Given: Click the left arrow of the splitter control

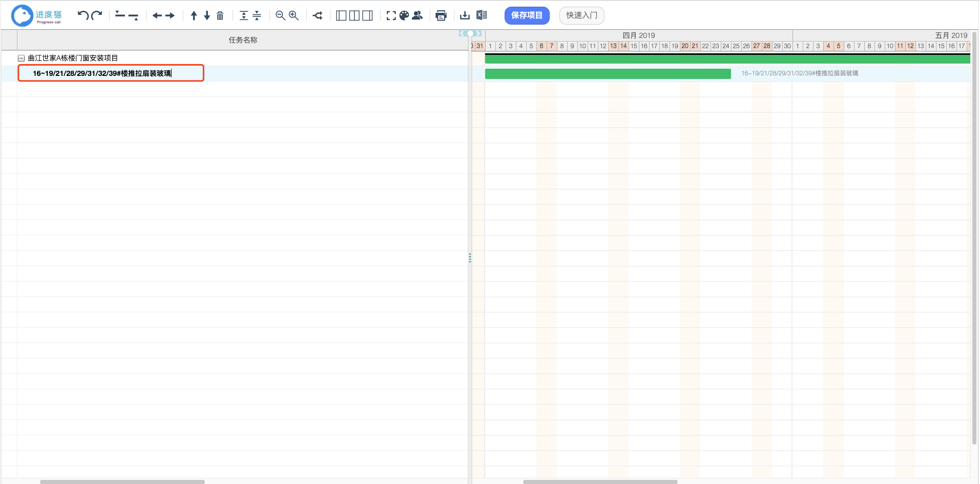Looking at the screenshot, I should pyautogui.click(x=463, y=33).
